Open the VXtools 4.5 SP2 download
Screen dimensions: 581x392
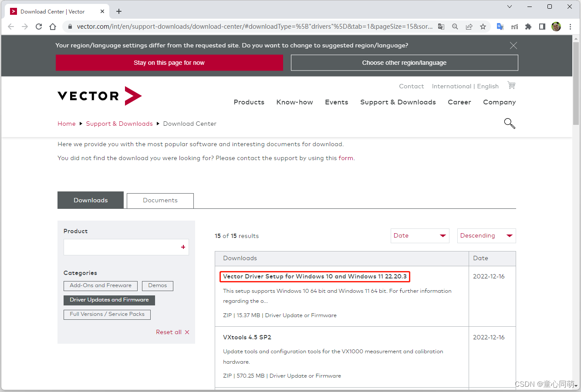tap(247, 337)
